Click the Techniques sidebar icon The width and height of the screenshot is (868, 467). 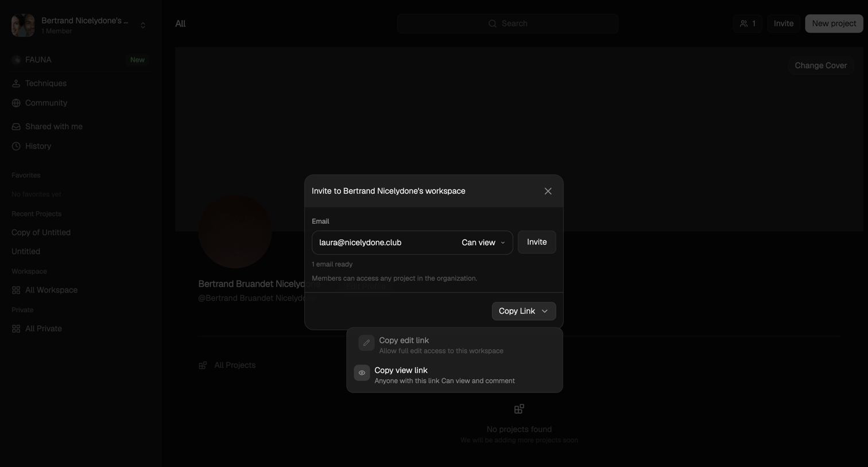[16, 84]
